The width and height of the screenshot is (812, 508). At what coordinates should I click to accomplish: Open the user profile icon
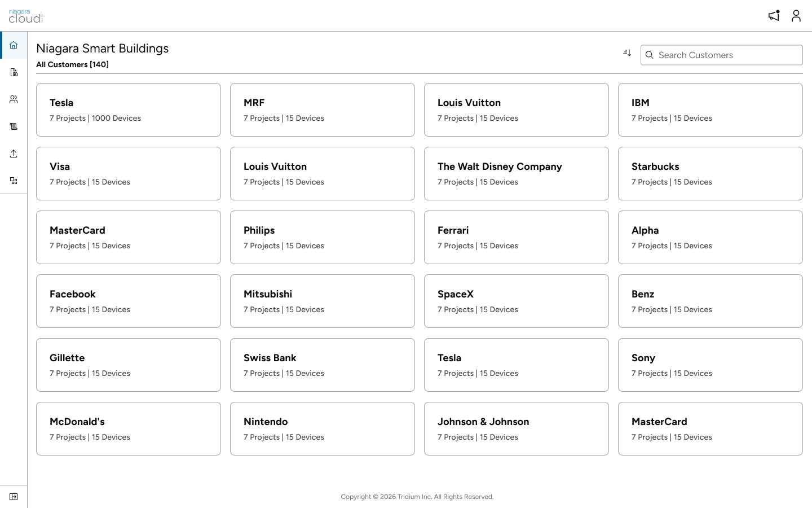[x=796, y=16]
